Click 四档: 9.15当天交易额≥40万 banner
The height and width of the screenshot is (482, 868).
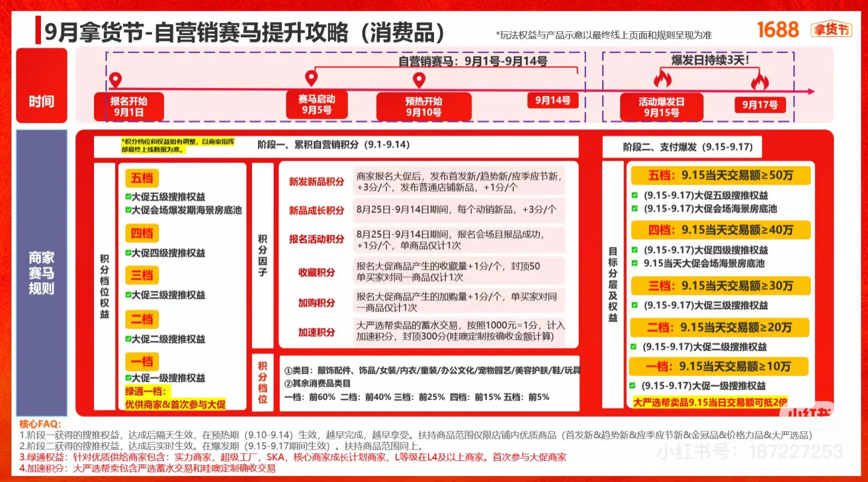coord(720,230)
